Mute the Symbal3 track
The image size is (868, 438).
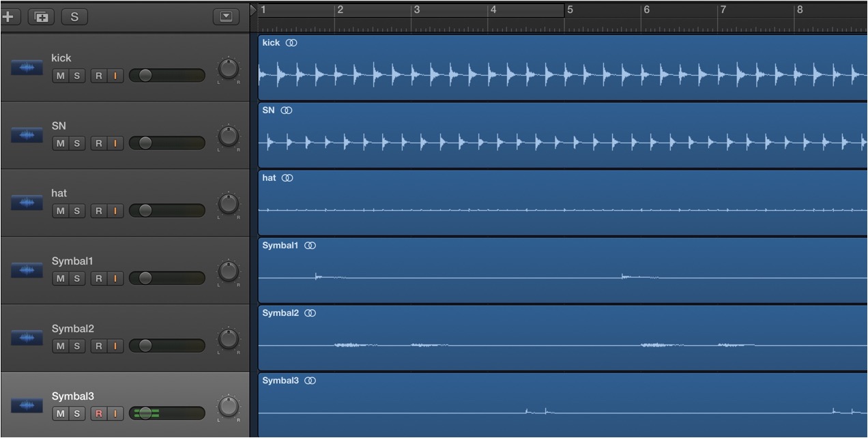point(61,413)
